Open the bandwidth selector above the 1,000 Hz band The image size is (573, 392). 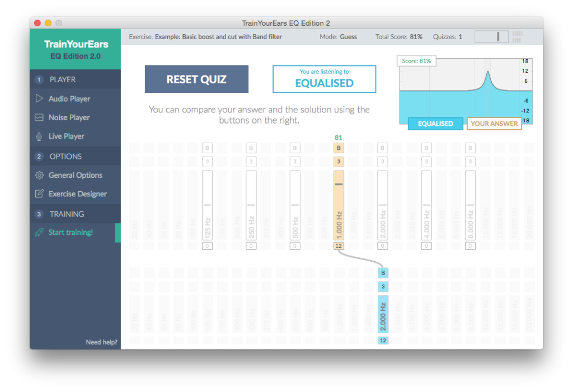coord(339,161)
